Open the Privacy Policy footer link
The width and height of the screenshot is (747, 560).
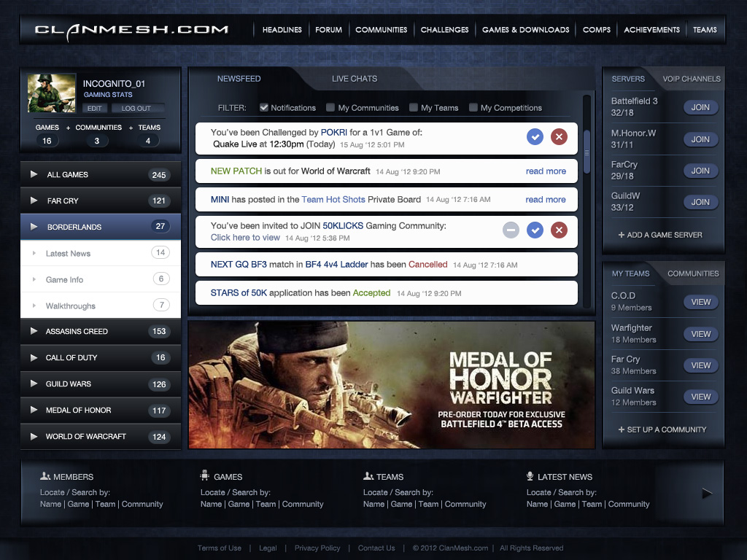pos(317,548)
